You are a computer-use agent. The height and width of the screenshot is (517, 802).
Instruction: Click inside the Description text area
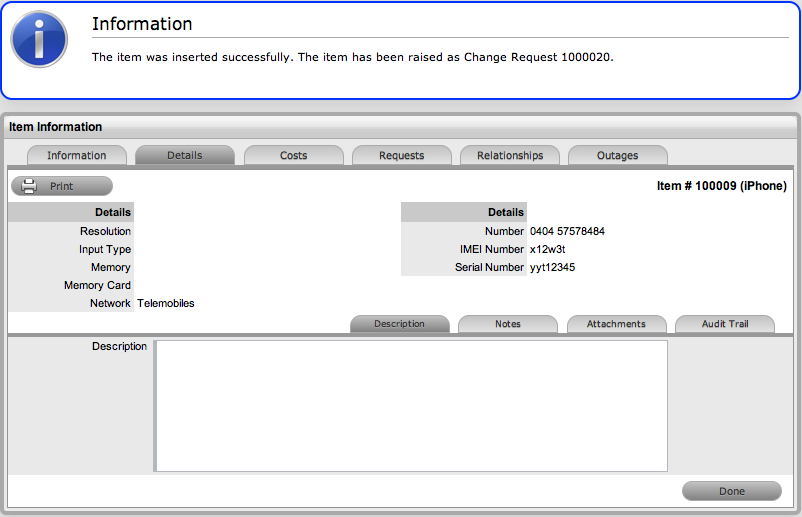click(411, 406)
